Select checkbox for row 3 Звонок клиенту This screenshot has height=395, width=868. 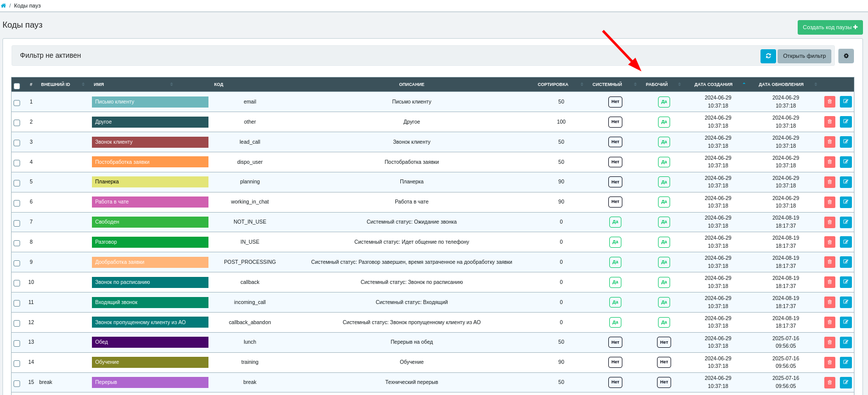(17, 143)
